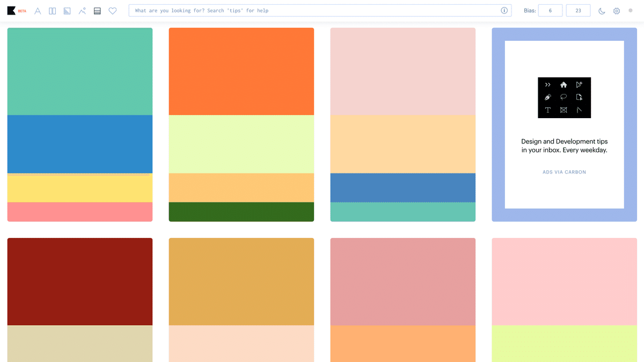Open the Type view (letter A icon)
The height and width of the screenshot is (362, 644).
38,11
